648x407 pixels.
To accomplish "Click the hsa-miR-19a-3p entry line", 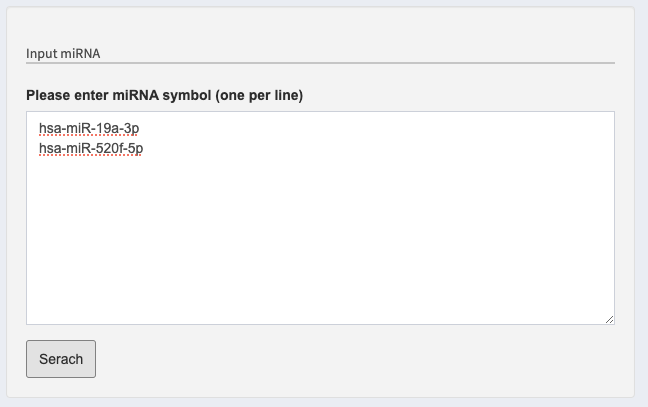I will 89,129.
